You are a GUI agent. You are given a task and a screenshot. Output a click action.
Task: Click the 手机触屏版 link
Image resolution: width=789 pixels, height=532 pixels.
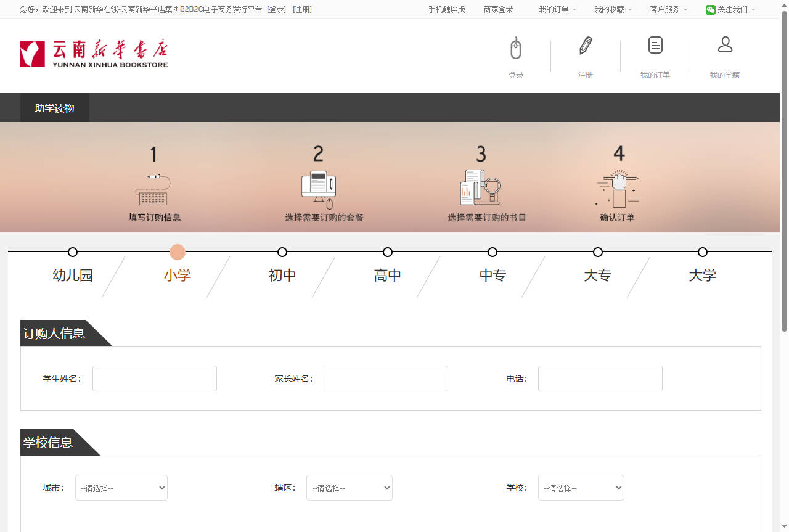(x=446, y=9)
